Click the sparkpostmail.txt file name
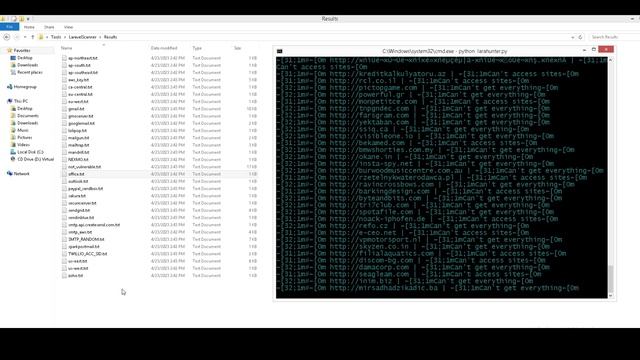The height and width of the screenshot is (360, 640). pos(84,247)
